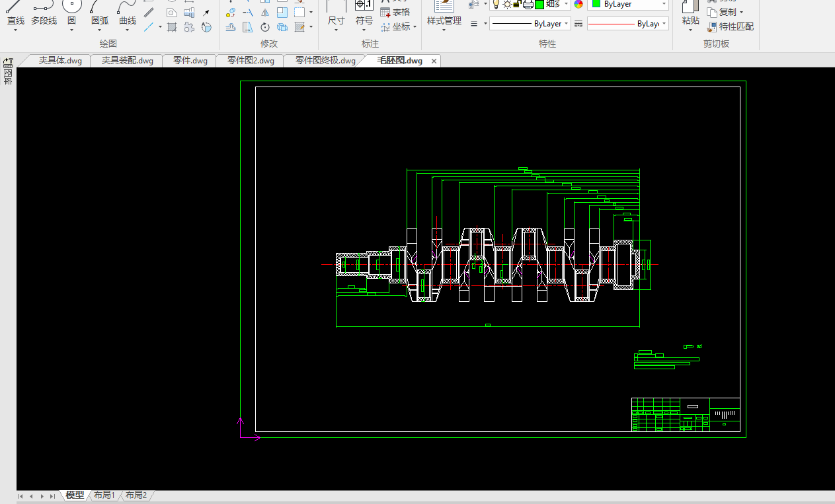Switch to the 夹具装配.dwg tab
Viewport: 835px width, 504px height.
pos(127,61)
